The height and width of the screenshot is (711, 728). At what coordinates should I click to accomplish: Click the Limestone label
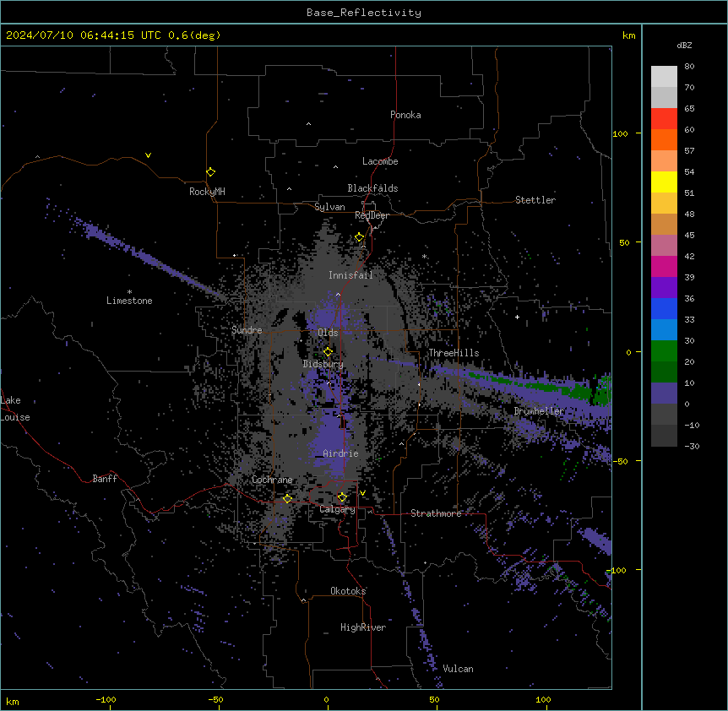tap(129, 301)
